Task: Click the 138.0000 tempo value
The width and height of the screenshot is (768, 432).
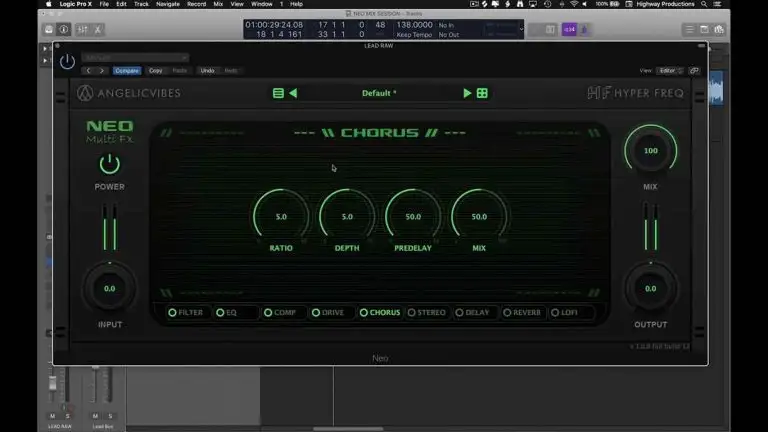Action: point(414,24)
